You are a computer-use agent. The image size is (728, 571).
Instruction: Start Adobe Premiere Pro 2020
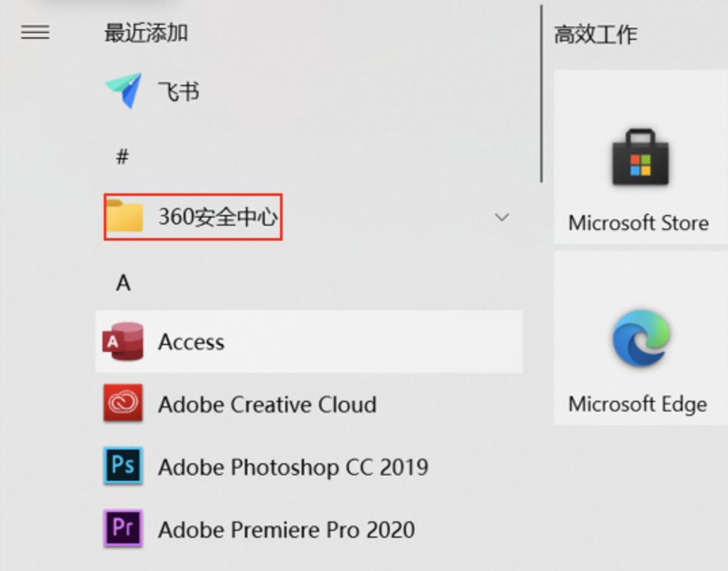287,529
